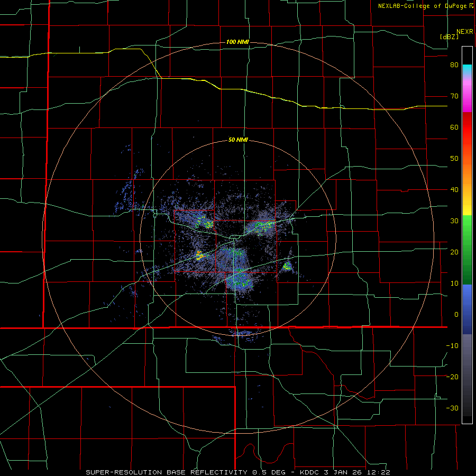Click the NEXR label above color scale
The height and width of the screenshot is (476, 476).
pos(464,32)
